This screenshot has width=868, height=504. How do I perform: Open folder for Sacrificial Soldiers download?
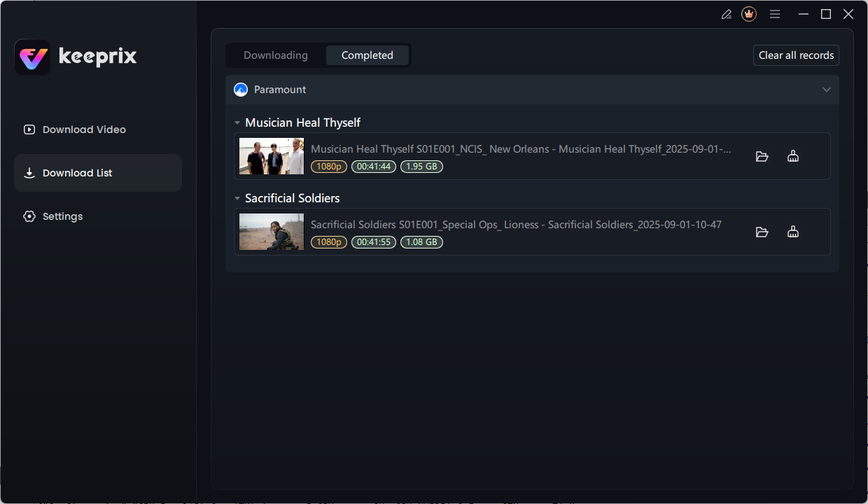click(x=762, y=232)
